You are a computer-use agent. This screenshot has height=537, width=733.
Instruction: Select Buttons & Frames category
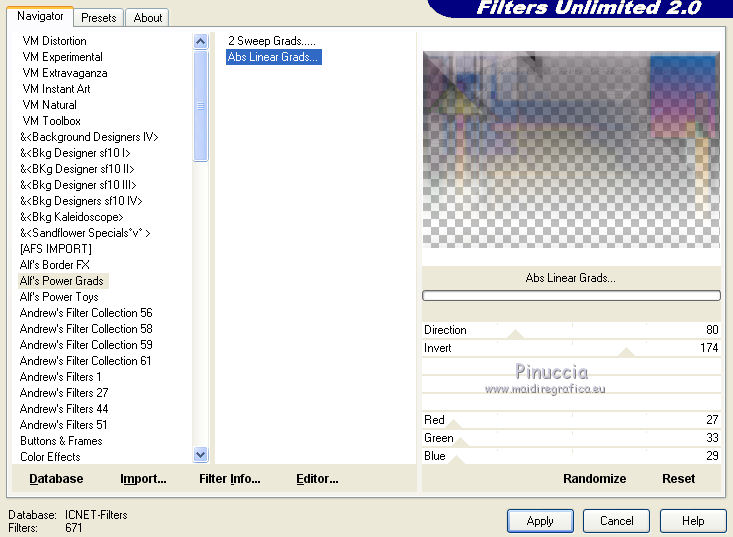[61, 441]
